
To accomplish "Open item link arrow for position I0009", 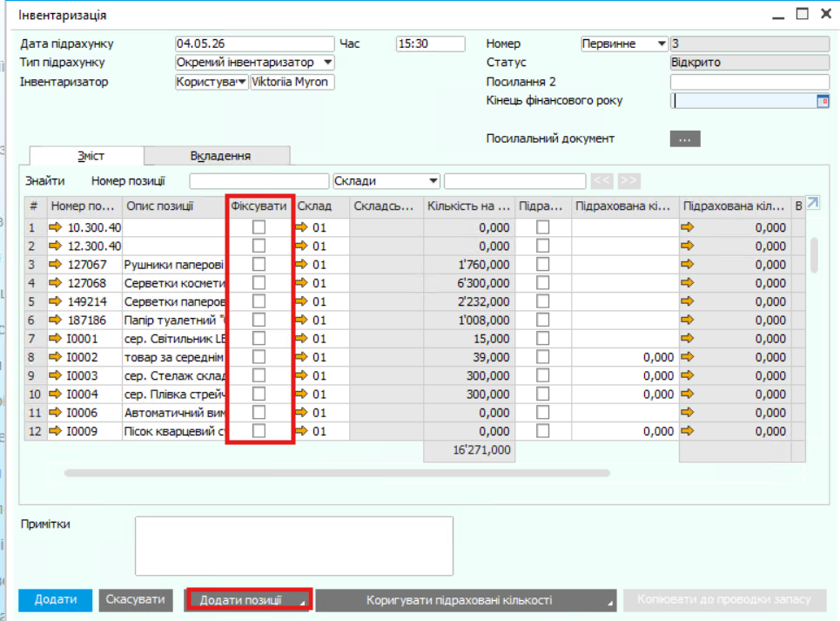I will tap(55, 431).
